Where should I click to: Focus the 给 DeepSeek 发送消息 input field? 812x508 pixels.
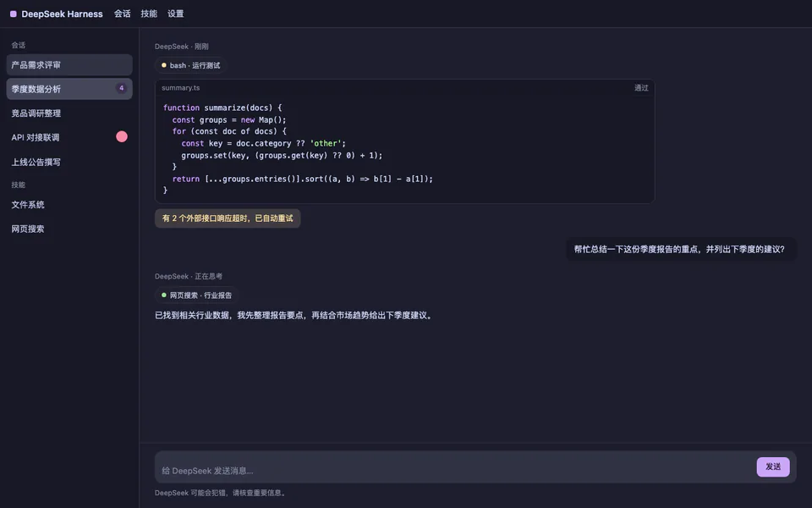[456, 470]
